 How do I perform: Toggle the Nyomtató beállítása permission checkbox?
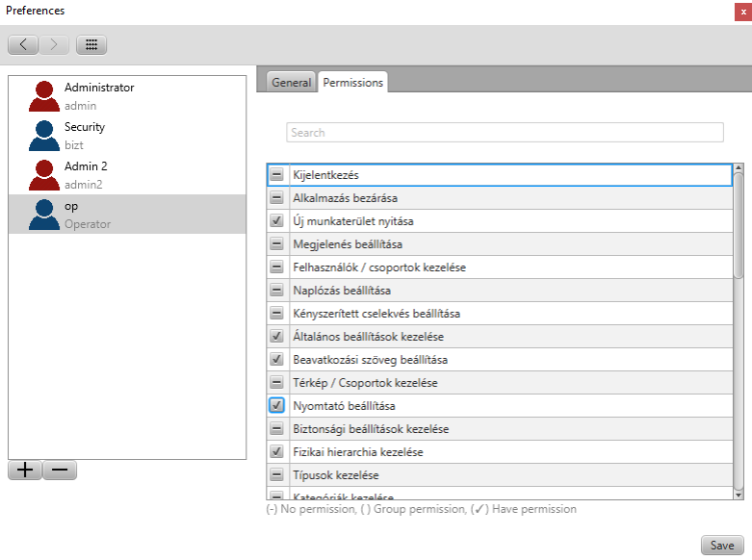click(276, 406)
